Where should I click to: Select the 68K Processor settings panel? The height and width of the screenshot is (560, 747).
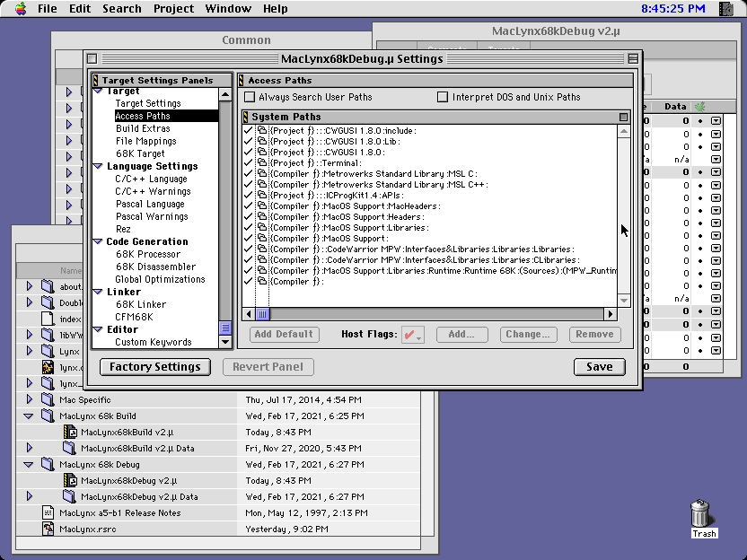[x=148, y=254]
